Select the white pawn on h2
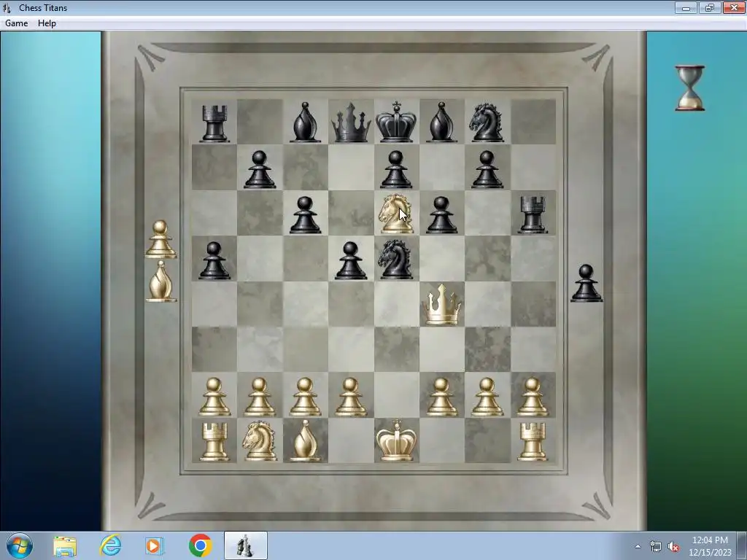The image size is (747, 560). pyautogui.click(x=533, y=397)
